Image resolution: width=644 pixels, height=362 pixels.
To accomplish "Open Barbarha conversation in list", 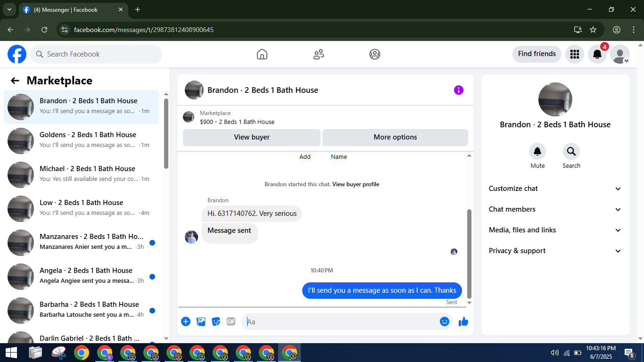I will 81,311.
